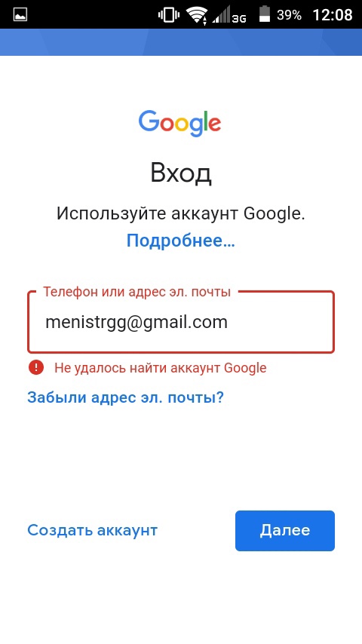The height and width of the screenshot is (644, 362).
Task: Open the Создать аккаунт link
Action: point(93,530)
